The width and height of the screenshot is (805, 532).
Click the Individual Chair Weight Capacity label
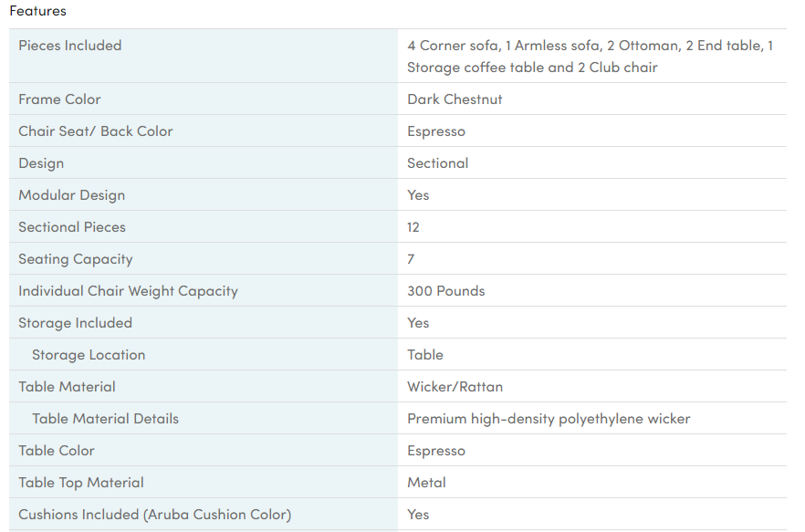click(128, 291)
